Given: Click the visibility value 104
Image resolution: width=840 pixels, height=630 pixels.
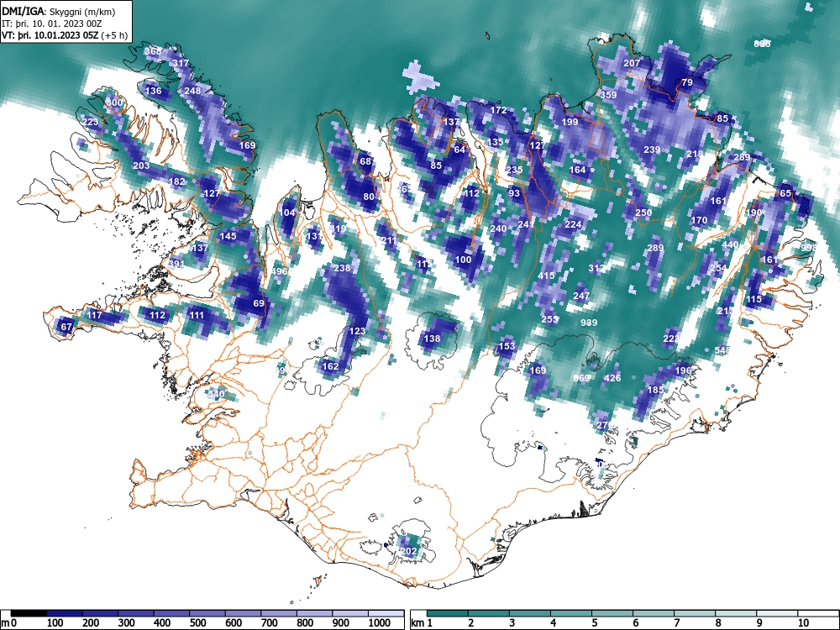Looking at the screenshot, I should (287, 213).
